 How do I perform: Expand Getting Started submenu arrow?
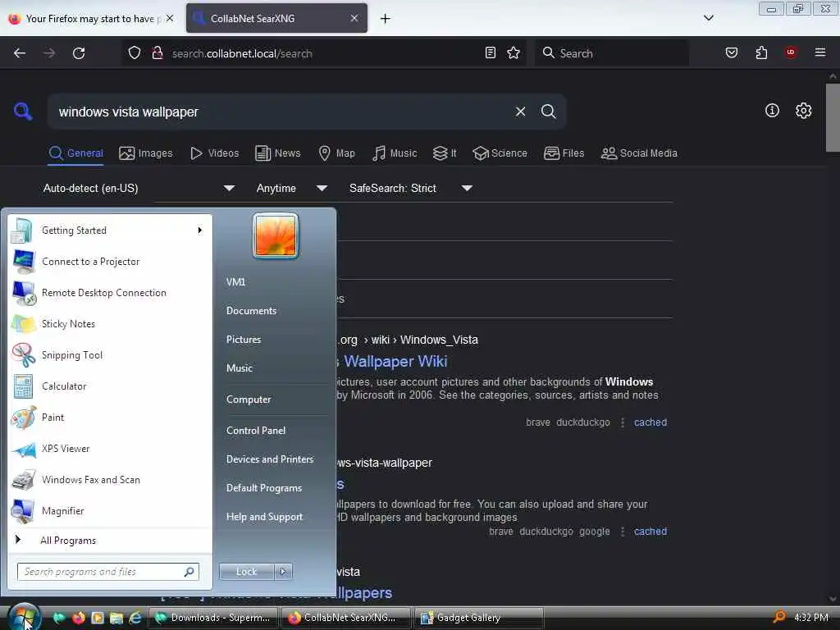200,231
